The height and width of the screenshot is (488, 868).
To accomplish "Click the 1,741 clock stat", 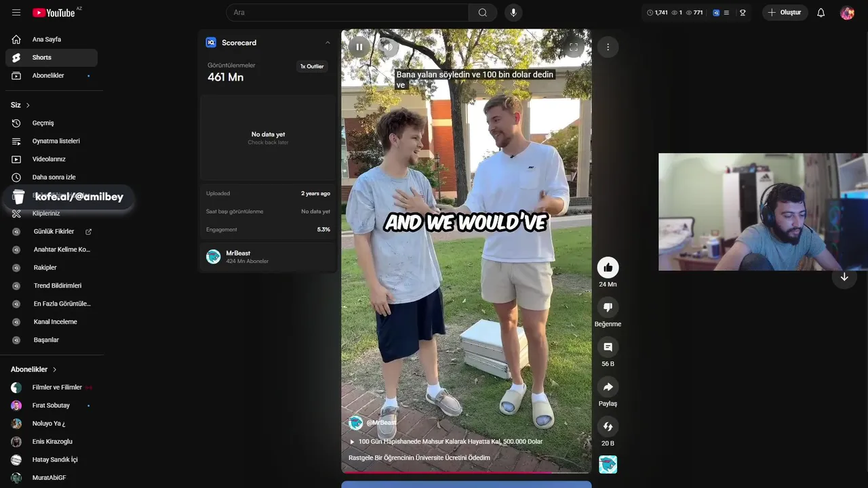I will pyautogui.click(x=658, y=13).
